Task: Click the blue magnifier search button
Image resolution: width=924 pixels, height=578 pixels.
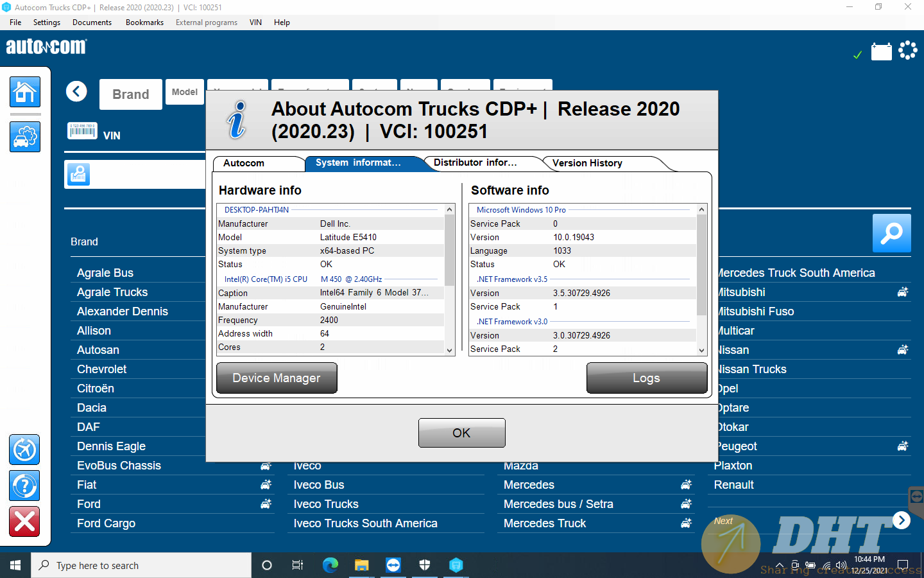Action: point(891,233)
